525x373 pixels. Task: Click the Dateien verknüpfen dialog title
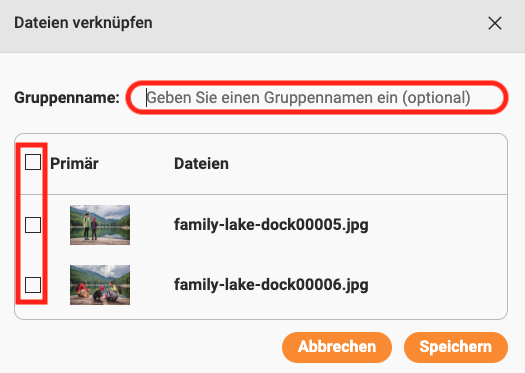click(x=83, y=23)
